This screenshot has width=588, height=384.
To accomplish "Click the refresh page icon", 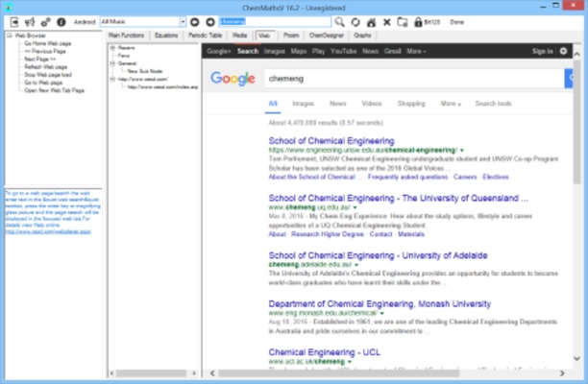I will coord(355,22).
